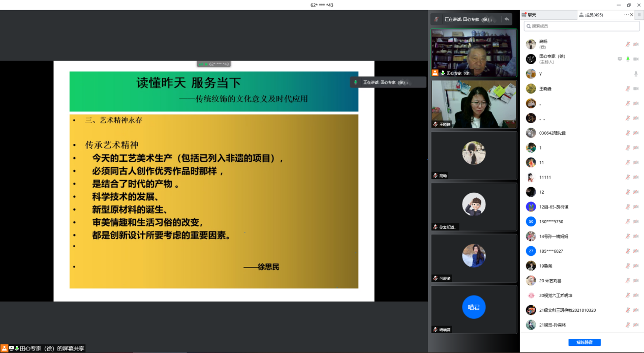Select the 成员(495) members tab
The height and width of the screenshot is (353, 644).
(x=594, y=15)
